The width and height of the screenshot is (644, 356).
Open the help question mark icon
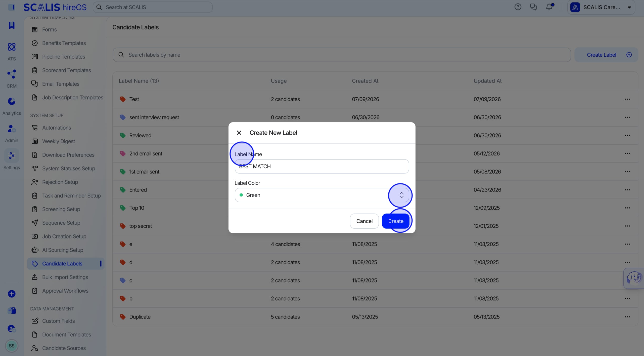coord(518,7)
